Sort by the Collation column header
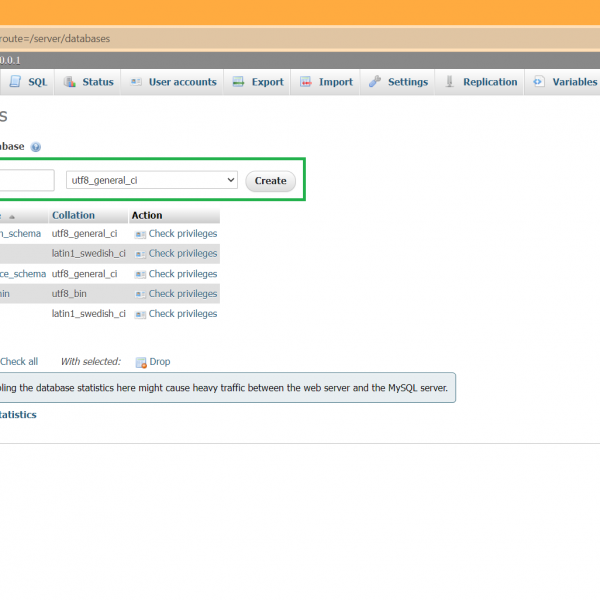This screenshot has height=600, width=600. coord(74,215)
